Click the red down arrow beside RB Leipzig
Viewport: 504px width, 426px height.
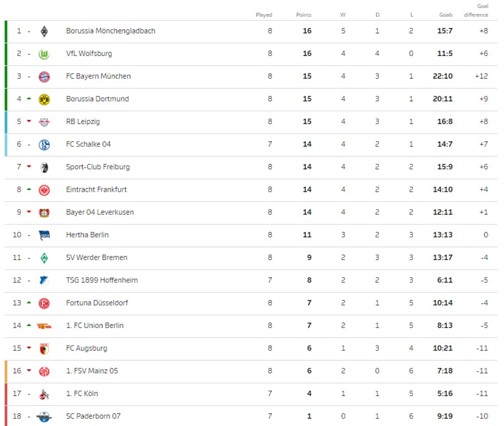click(29, 121)
